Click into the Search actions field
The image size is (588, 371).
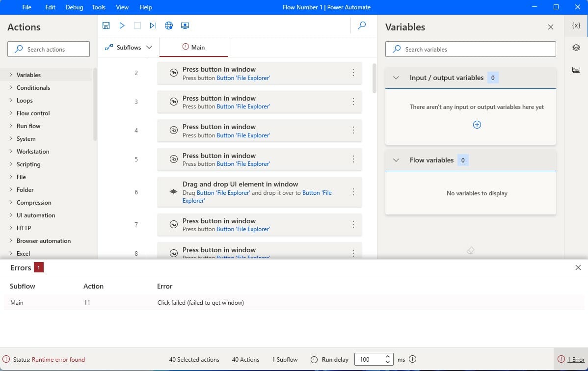[49, 49]
